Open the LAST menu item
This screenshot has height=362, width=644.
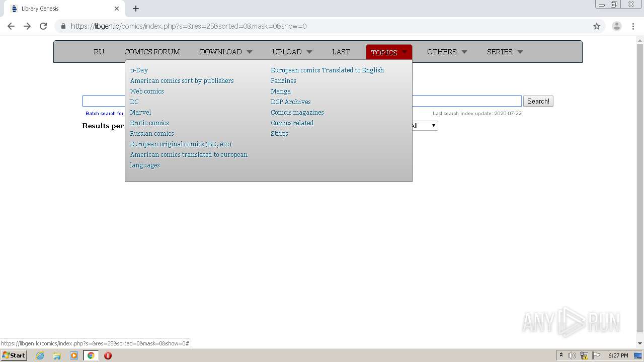(x=341, y=52)
